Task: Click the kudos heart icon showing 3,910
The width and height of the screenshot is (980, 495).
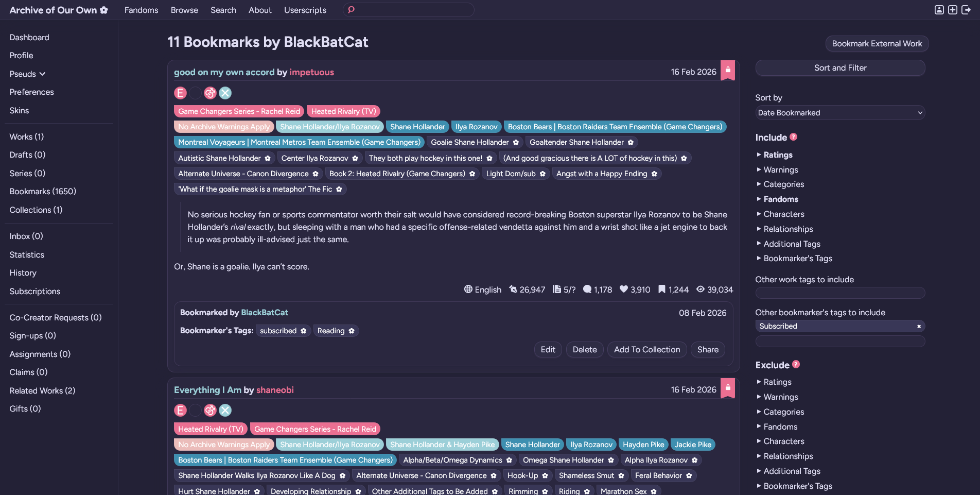Action: (624, 289)
